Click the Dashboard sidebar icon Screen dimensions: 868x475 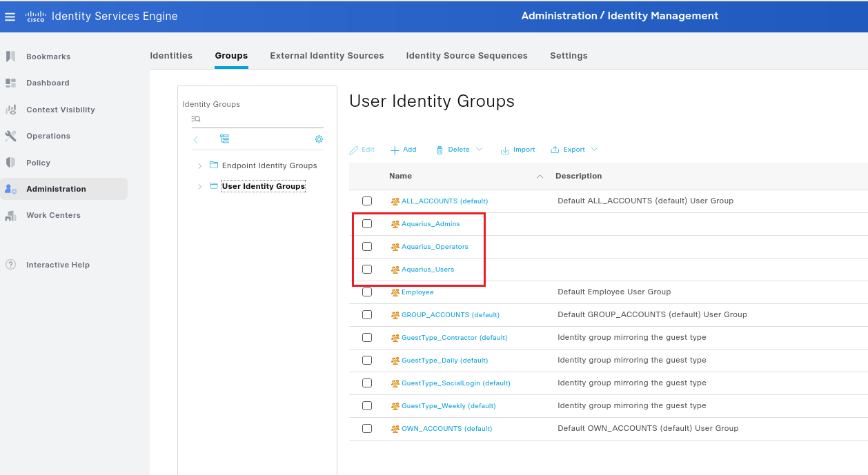point(10,83)
